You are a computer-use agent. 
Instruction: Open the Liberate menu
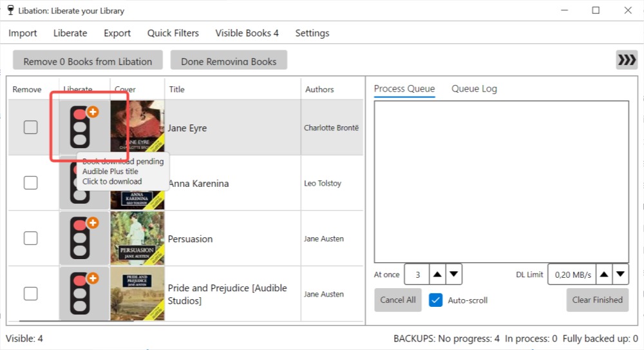click(70, 33)
